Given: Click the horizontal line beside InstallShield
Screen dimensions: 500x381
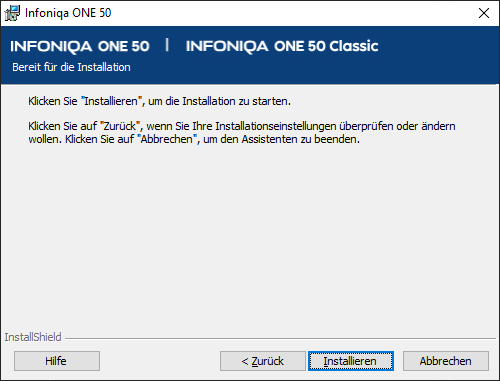Looking at the screenshot, I should tap(280, 339).
